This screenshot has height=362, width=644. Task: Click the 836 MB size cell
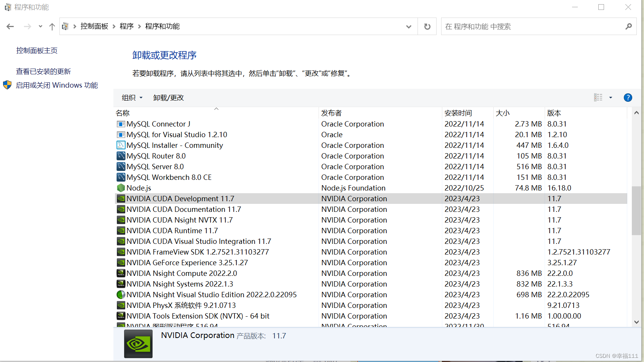pos(529,273)
